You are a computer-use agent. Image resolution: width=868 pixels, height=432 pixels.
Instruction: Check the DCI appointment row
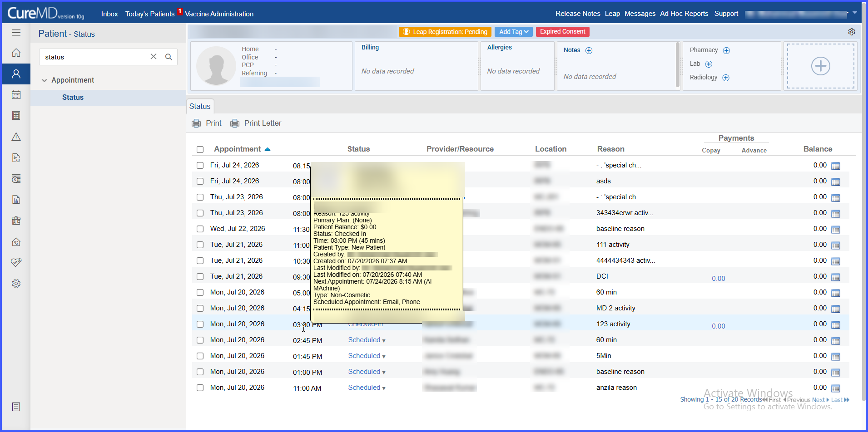pyautogui.click(x=200, y=276)
